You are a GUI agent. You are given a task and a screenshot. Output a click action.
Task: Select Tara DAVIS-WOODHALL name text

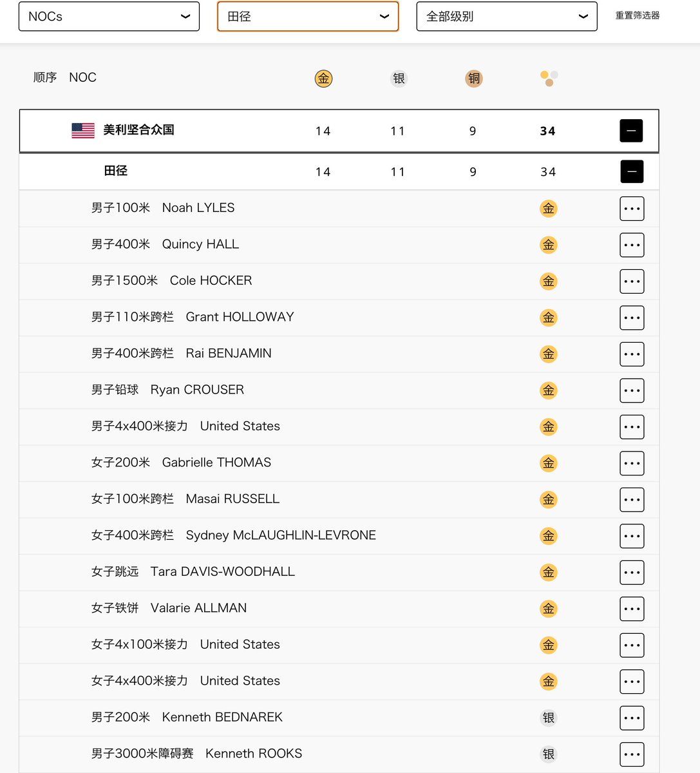pos(222,571)
